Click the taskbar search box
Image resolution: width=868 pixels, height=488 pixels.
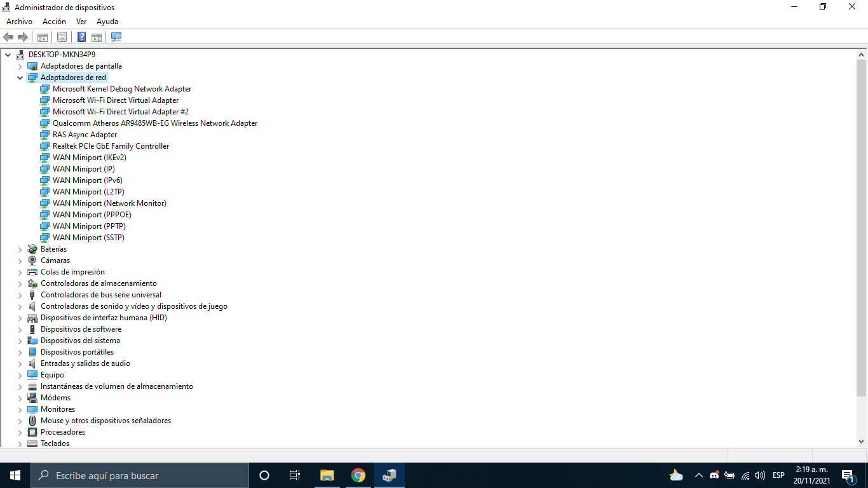[140, 475]
